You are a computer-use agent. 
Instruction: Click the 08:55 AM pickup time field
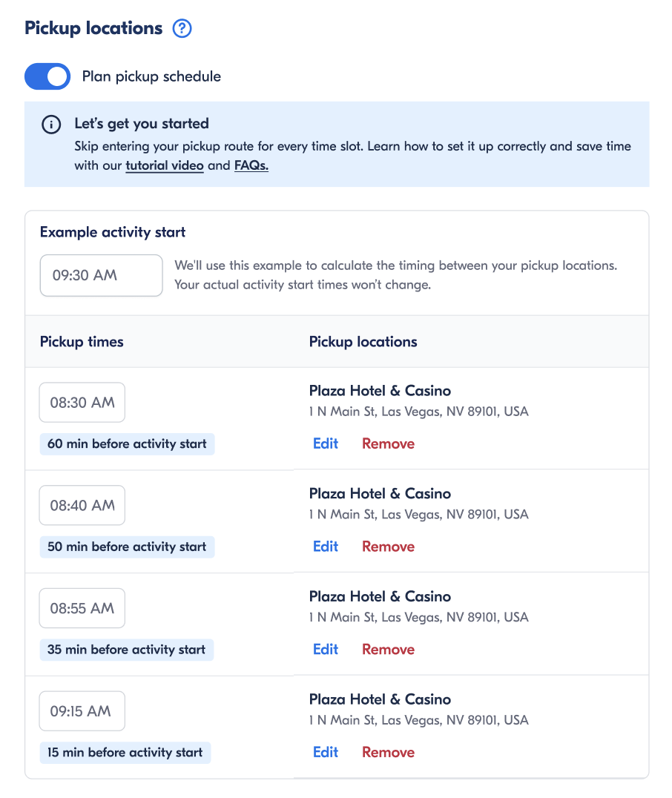[x=82, y=608]
